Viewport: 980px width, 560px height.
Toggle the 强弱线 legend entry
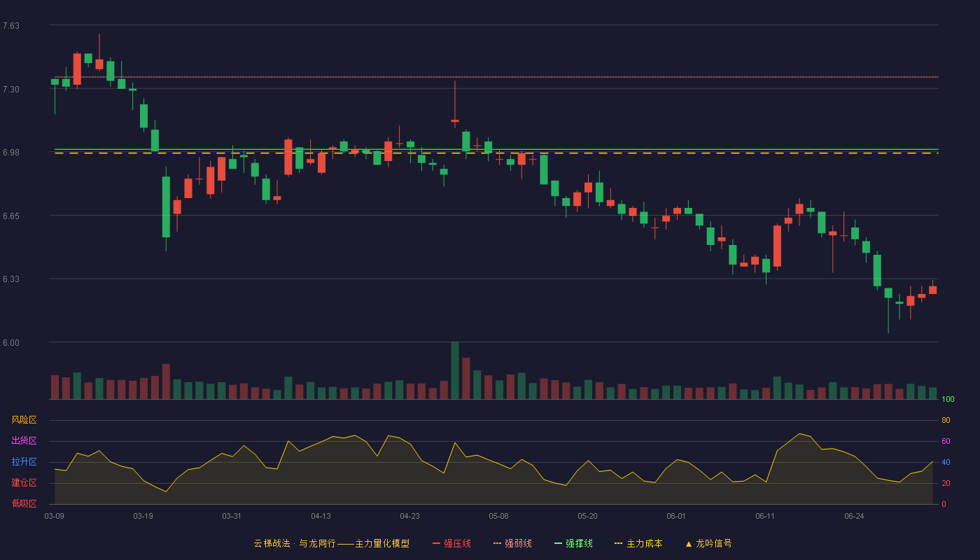coord(512,543)
